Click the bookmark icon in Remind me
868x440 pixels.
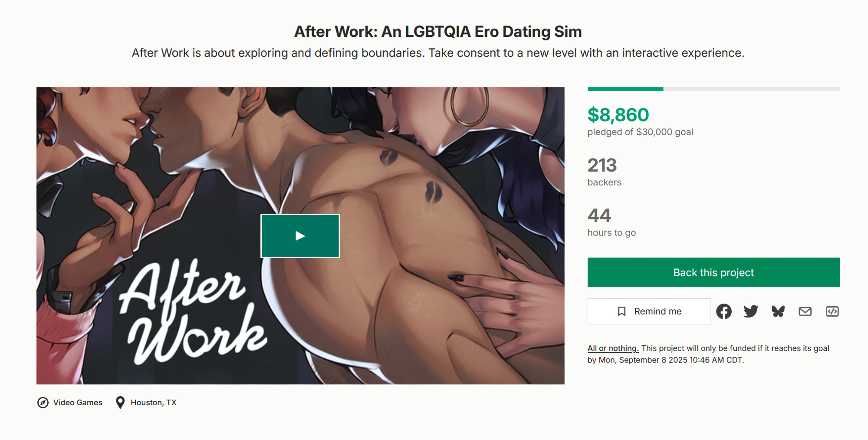pyautogui.click(x=621, y=311)
